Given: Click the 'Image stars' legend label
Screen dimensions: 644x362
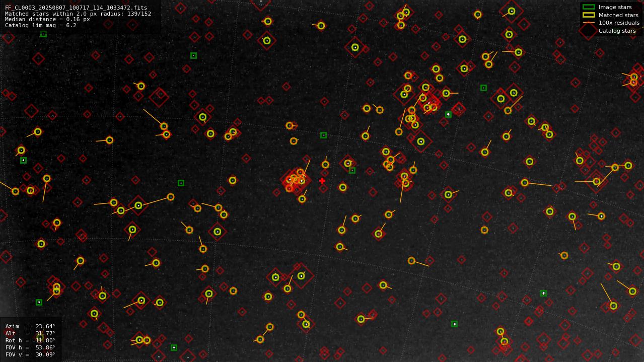Looking at the screenshot, I should coord(615,7).
